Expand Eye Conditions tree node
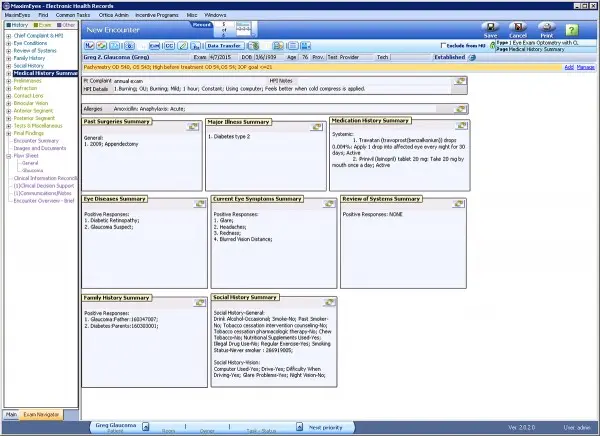The image size is (600, 436). 8,44
